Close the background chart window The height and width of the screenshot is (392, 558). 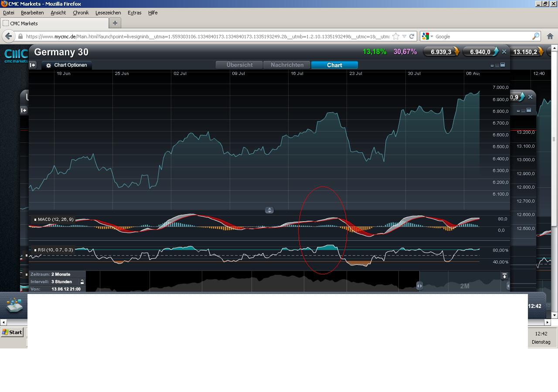pos(530,97)
